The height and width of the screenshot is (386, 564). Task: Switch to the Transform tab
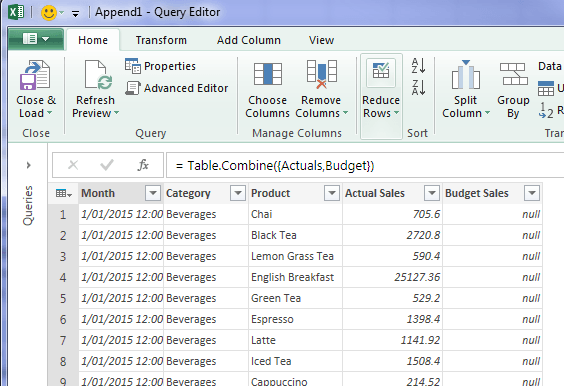pos(161,40)
